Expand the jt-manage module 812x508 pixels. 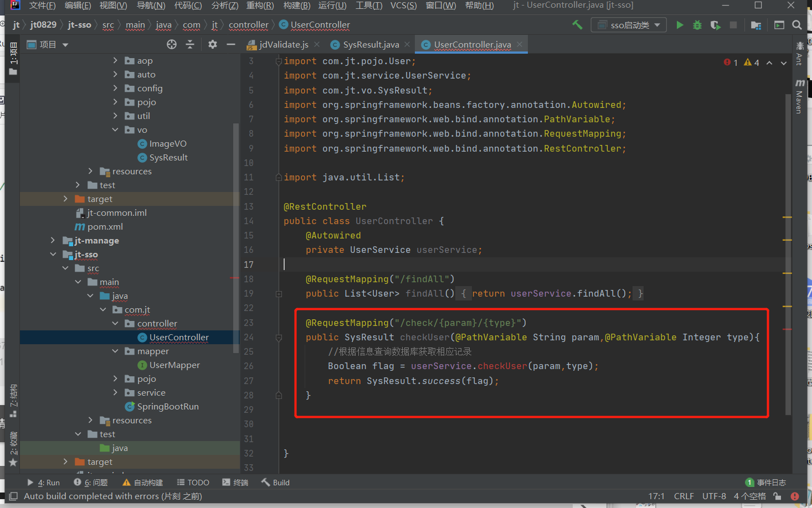[x=53, y=240]
